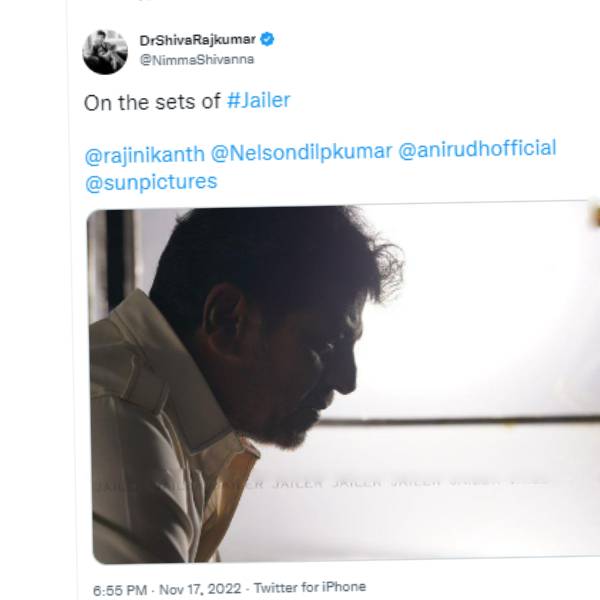Click DrShivaRajkumar's profile avatar
Viewport: 600px width, 600px height.
click(x=105, y=52)
